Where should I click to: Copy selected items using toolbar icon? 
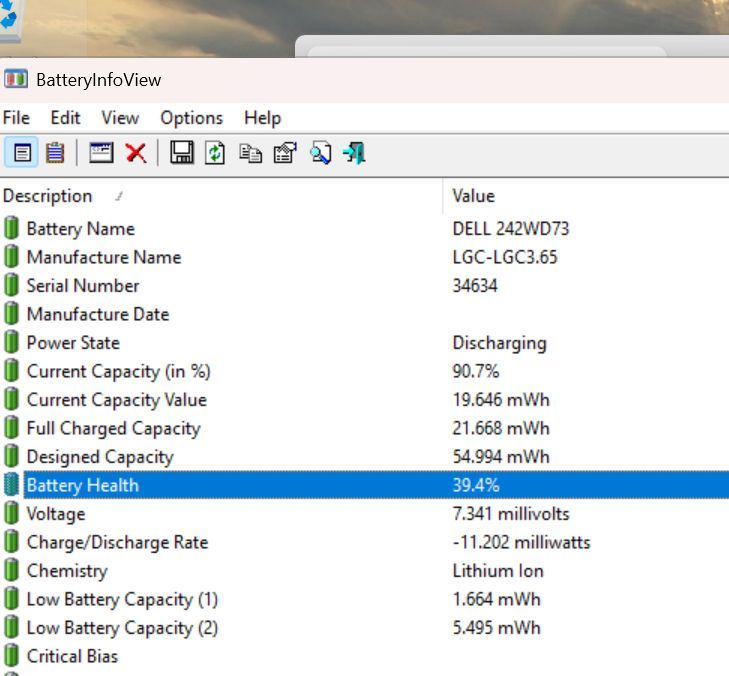tap(250, 153)
